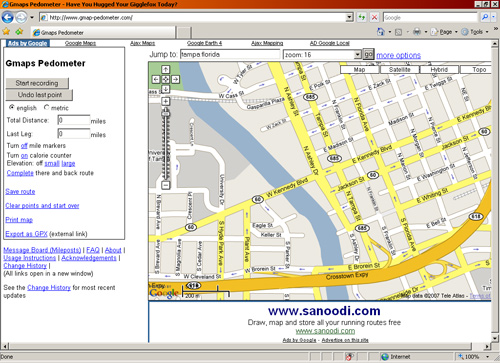
Task: Choose small elevation graph link
Action: coord(52,163)
